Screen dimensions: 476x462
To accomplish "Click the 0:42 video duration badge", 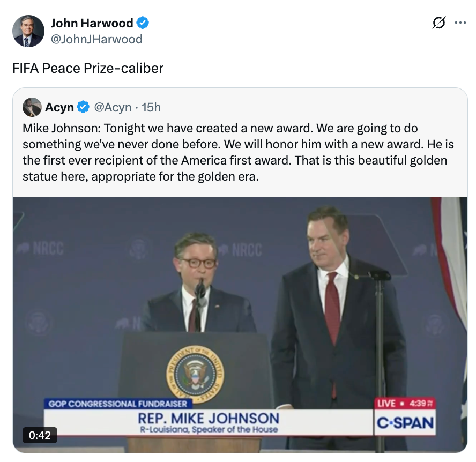I will [x=40, y=435].
